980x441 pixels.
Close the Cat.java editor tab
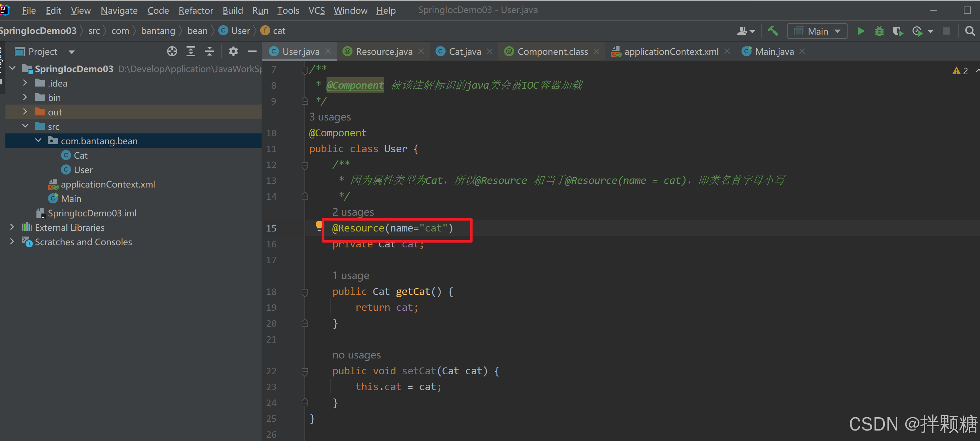pos(490,51)
